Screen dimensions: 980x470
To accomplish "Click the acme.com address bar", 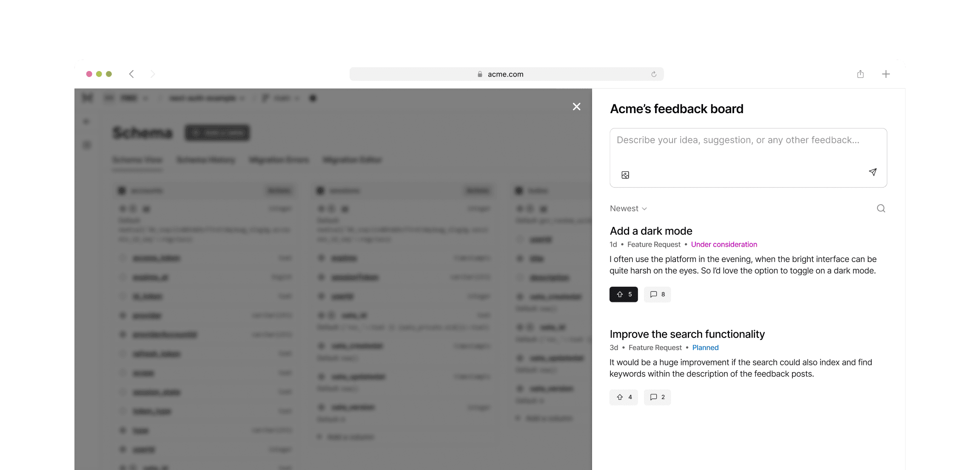I will (506, 74).
